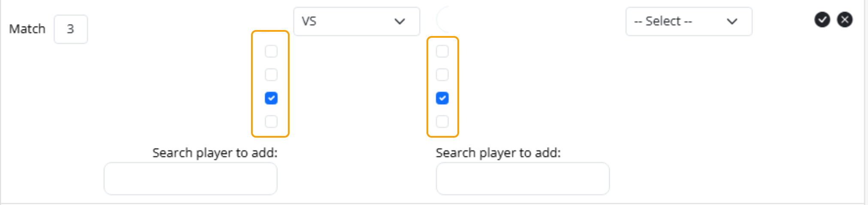Screen dimensions: 868x205
Task: Tick the first checkbox in right player column
Action: (x=442, y=51)
